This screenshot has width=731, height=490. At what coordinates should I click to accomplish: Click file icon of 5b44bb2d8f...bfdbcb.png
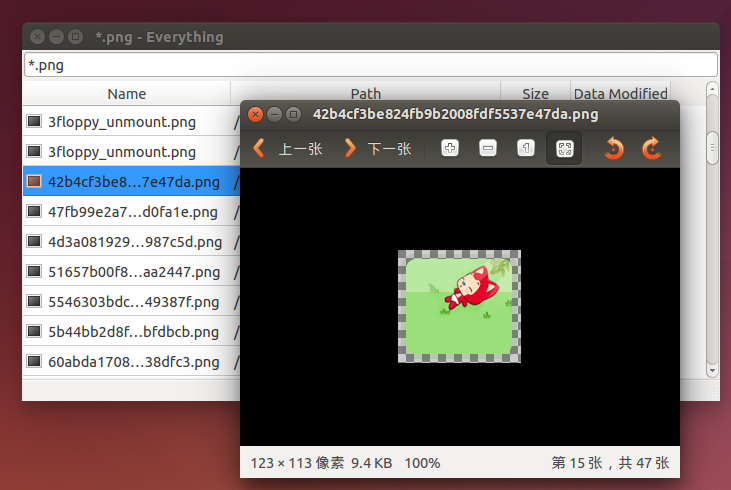click(x=34, y=331)
